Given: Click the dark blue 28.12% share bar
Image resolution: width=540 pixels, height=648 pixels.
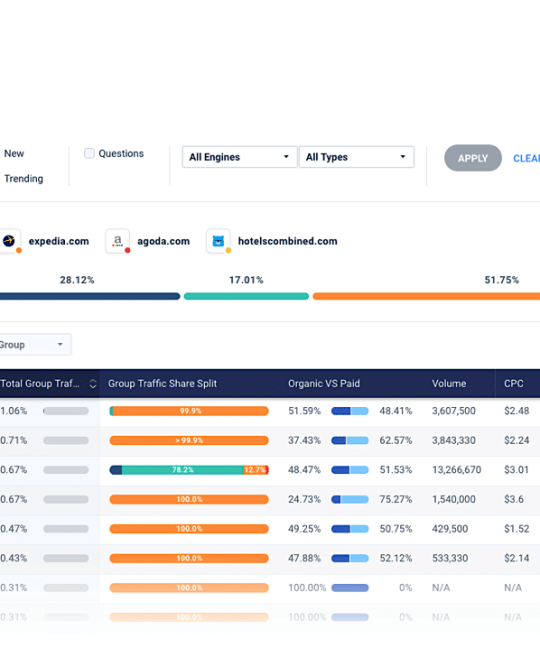Looking at the screenshot, I should click(90, 296).
